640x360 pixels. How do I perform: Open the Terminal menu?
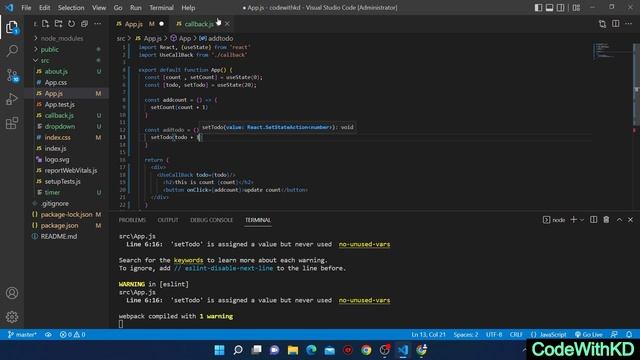pyautogui.click(x=161, y=7)
